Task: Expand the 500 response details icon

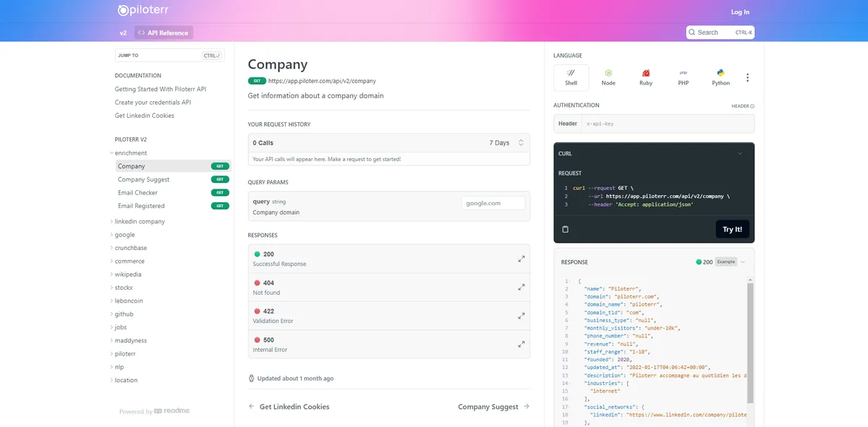Action: coord(521,344)
